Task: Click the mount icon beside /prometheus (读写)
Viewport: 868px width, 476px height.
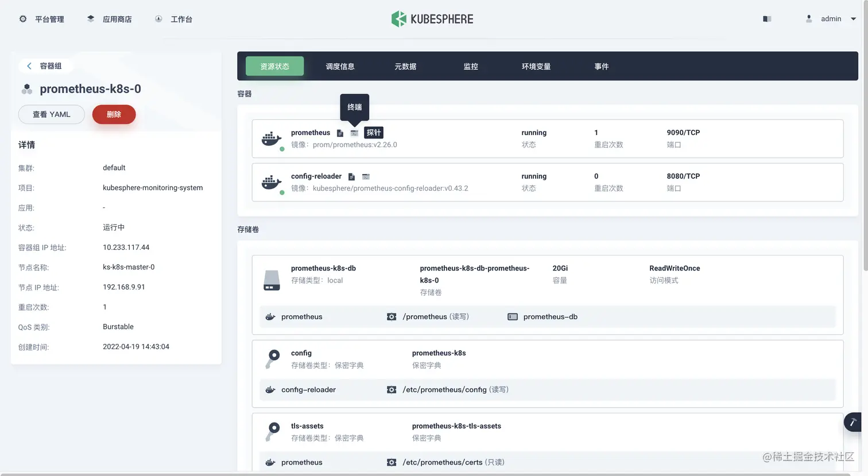Action: 392,317
